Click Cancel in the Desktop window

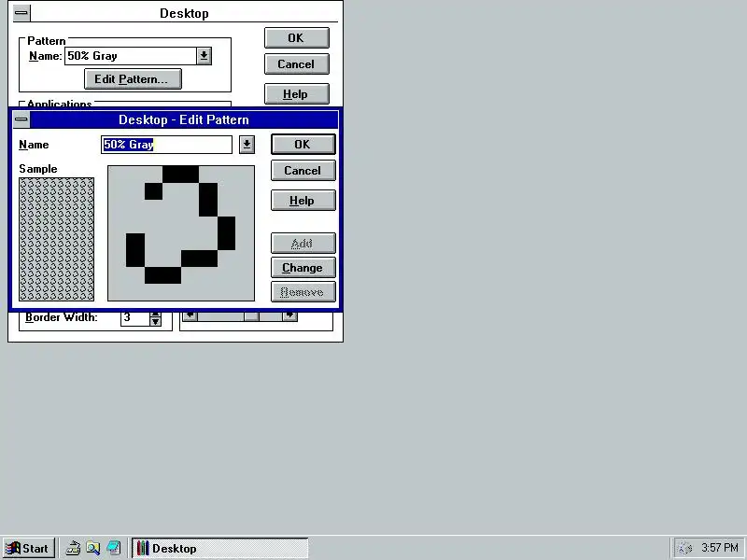pyautogui.click(x=296, y=63)
